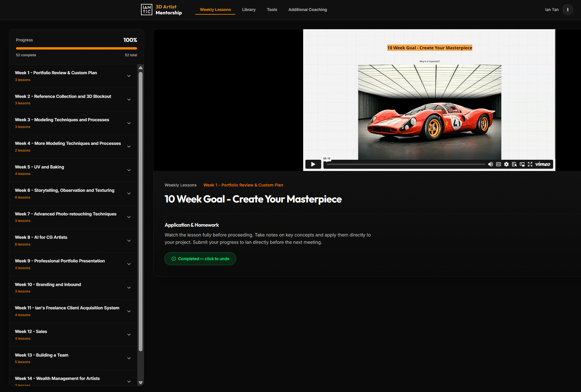Expand Week 13 - Building a Team chevron
This screenshot has height=392, width=581.
point(129,358)
